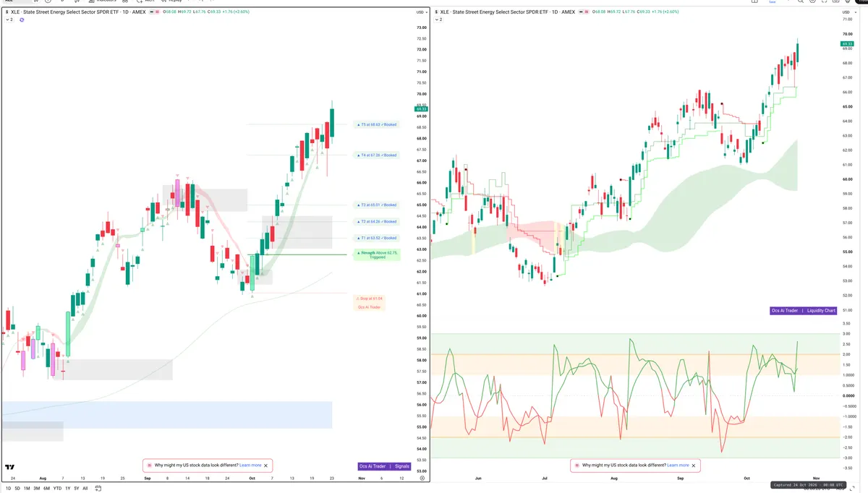Open the go-to-date calendar icon
This screenshot has width=868, height=493.
point(98,488)
